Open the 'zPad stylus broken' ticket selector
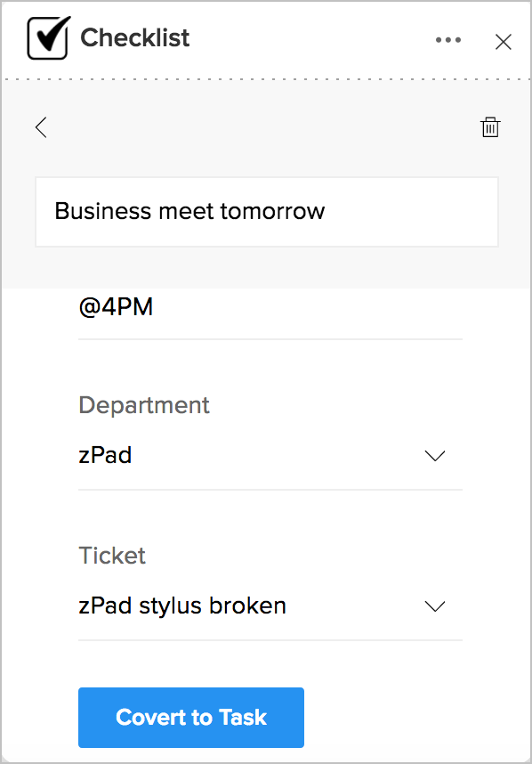This screenshot has width=532, height=764. (x=270, y=606)
